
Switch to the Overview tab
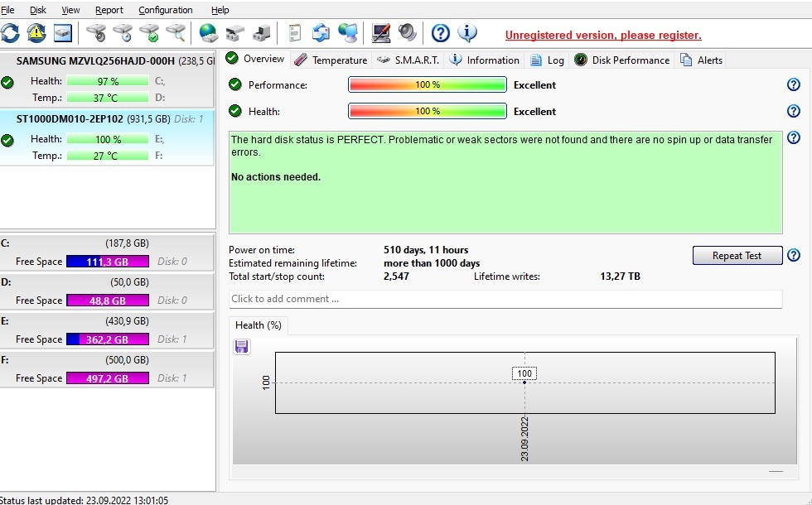255,59
